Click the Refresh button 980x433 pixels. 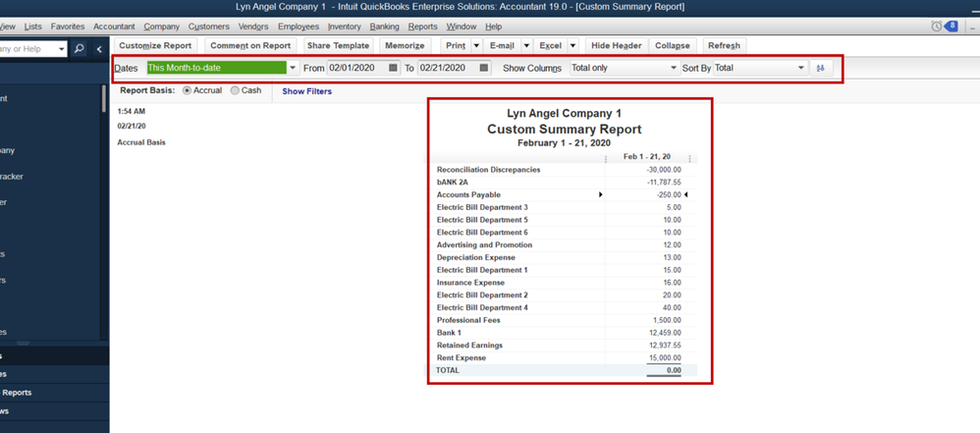724,45
